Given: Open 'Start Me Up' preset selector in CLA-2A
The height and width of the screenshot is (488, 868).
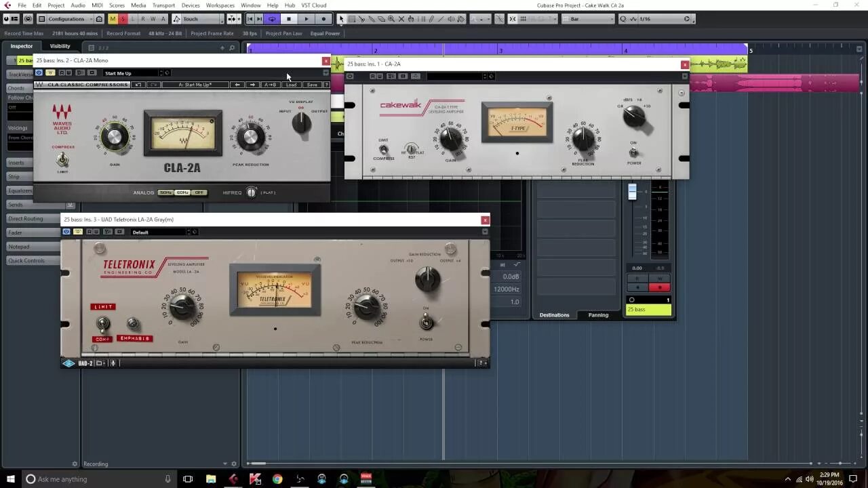Looking at the screenshot, I should 132,73.
